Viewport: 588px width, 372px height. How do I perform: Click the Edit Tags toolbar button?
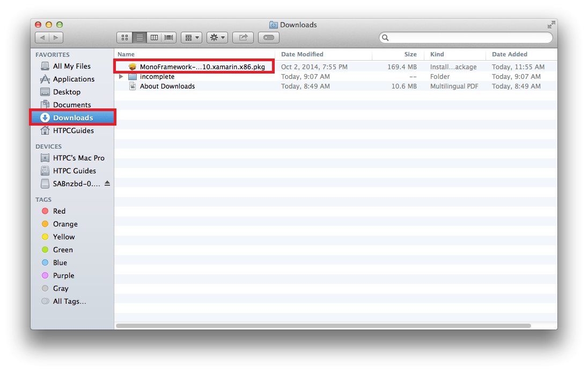[269, 38]
